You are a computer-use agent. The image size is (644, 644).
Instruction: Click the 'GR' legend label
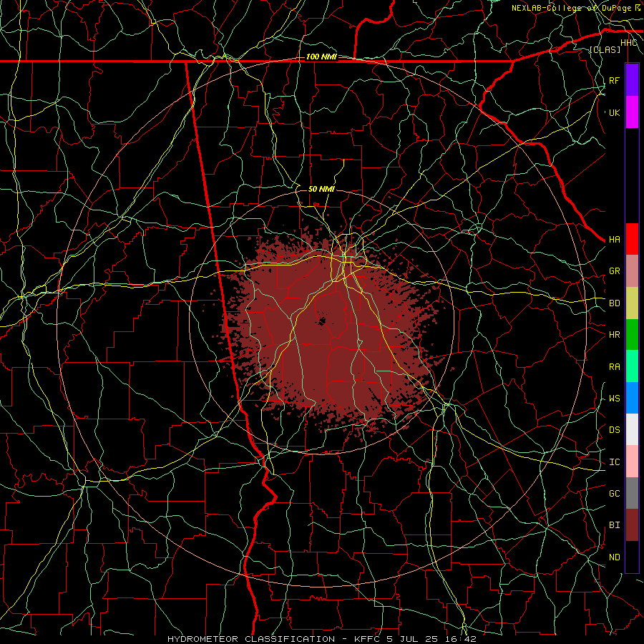(614, 270)
